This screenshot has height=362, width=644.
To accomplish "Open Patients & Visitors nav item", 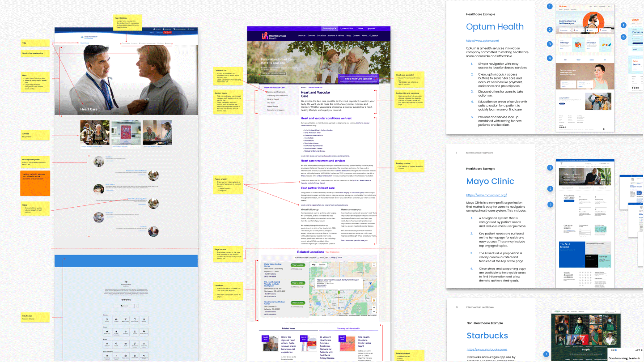I will (x=336, y=35).
